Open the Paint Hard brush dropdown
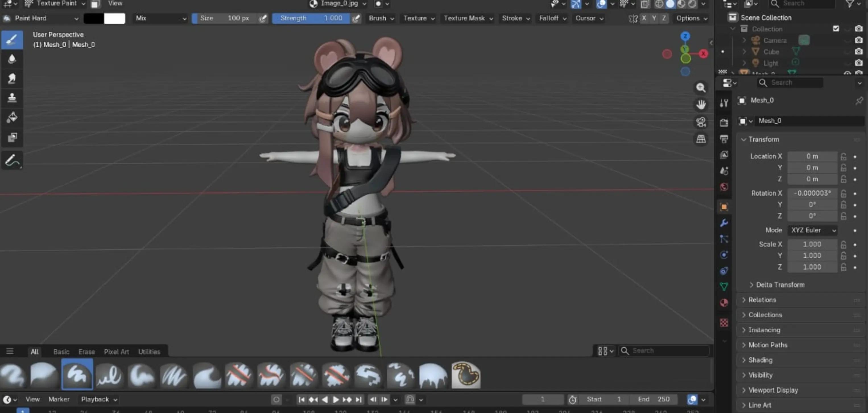This screenshot has height=413, width=868. (41, 18)
